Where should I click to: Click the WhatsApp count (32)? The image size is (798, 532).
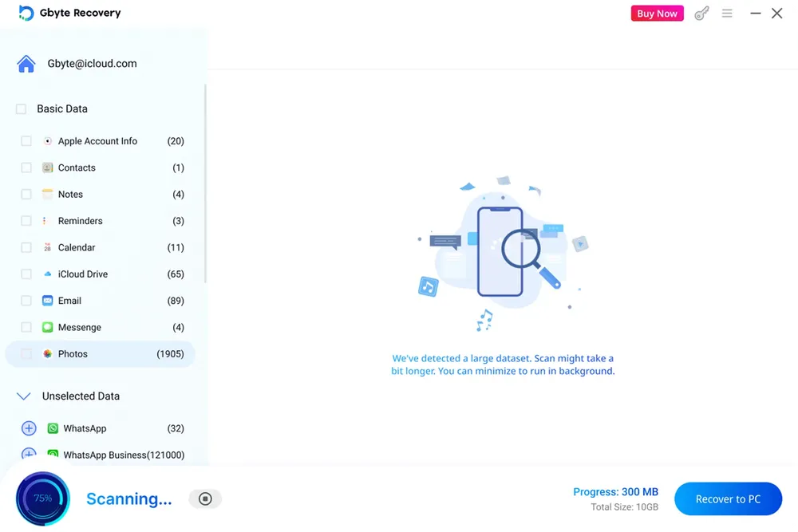coord(176,428)
